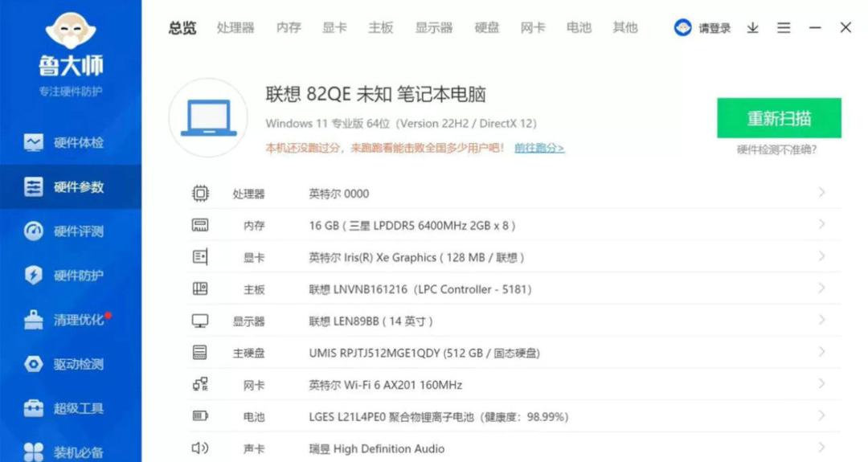Switch to the 其他 tab
Image resolution: width=868 pixels, height=462 pixels.
tap(625, 27)
